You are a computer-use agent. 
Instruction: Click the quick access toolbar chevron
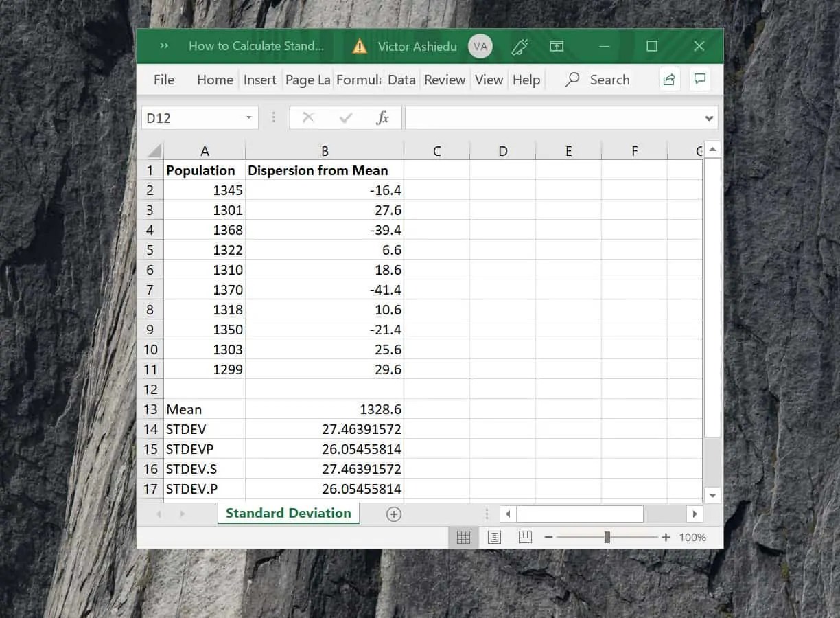[x=163, y=46]
